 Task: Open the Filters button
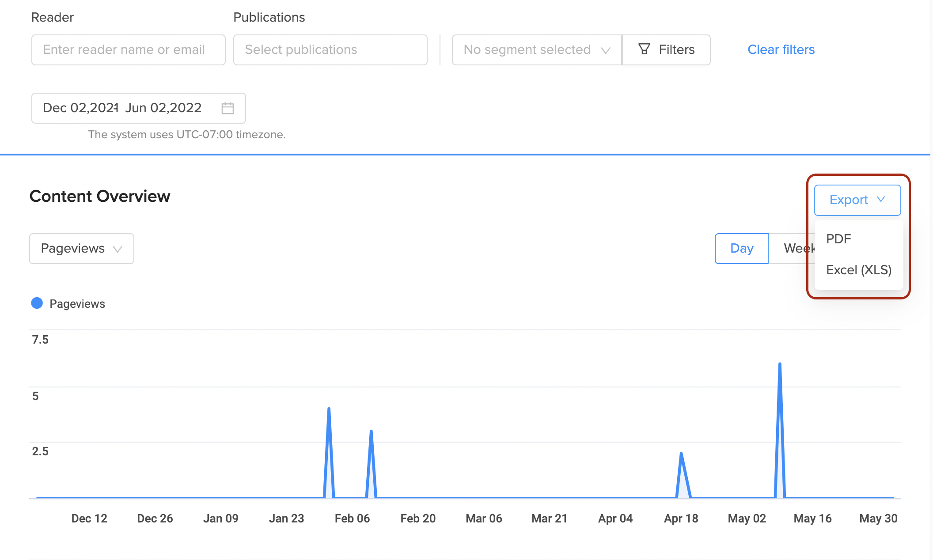click(x=676, y=50)
